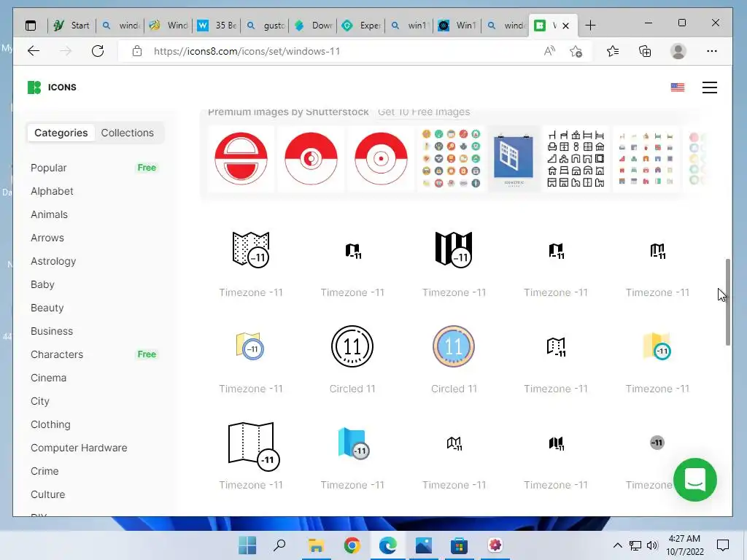The width and height of the screenshot is (747, 560).
Task: Open the hamburger menu on Icons8
Action: tap(709, 87)
